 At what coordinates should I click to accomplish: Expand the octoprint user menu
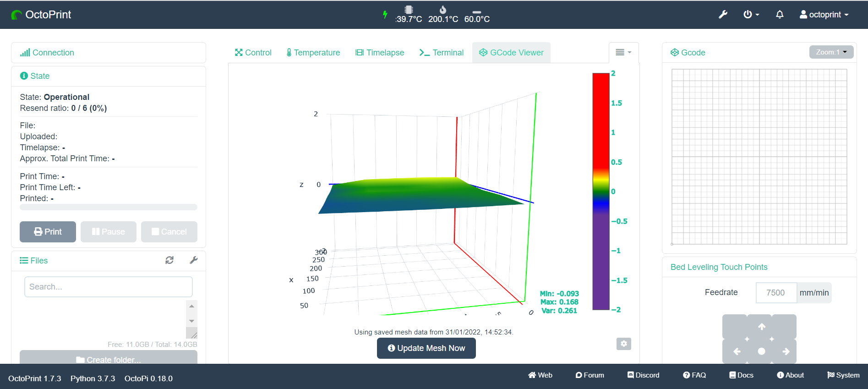point(824,15)
